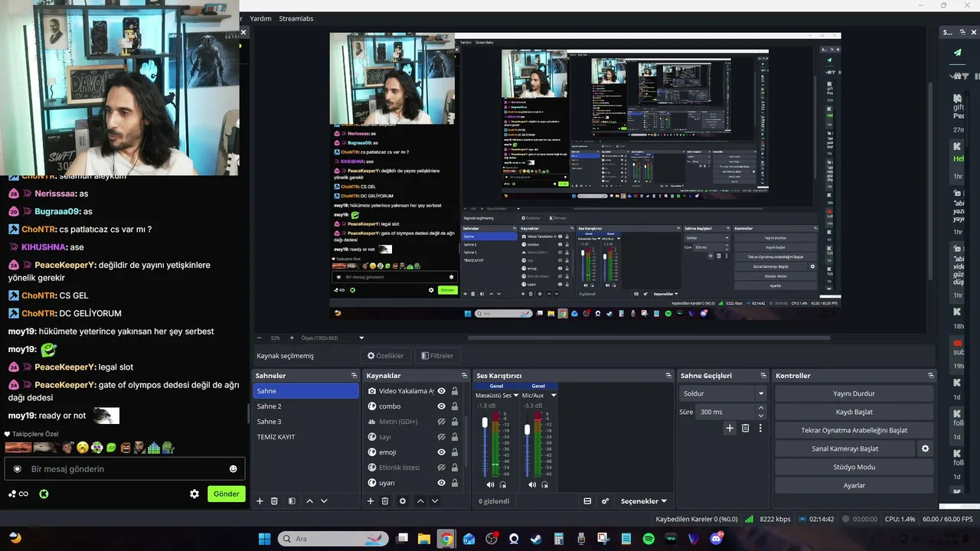Select the Sahne 3 scene
980x551 pixels.
305,422
